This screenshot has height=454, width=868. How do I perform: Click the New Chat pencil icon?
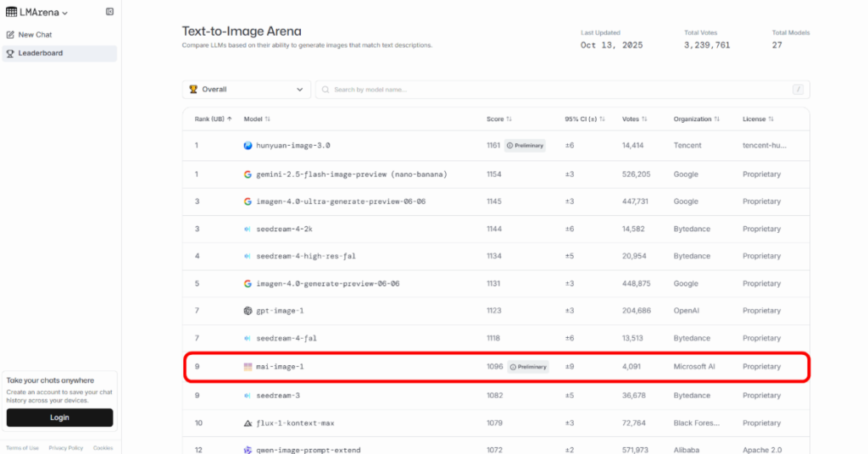pos(10,35)
